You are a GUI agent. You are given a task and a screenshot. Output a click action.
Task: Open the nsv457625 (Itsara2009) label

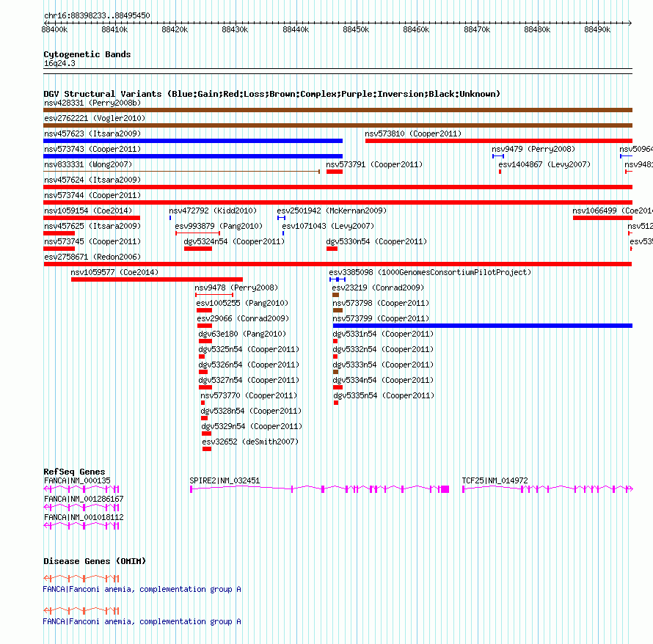click(92, 226)
